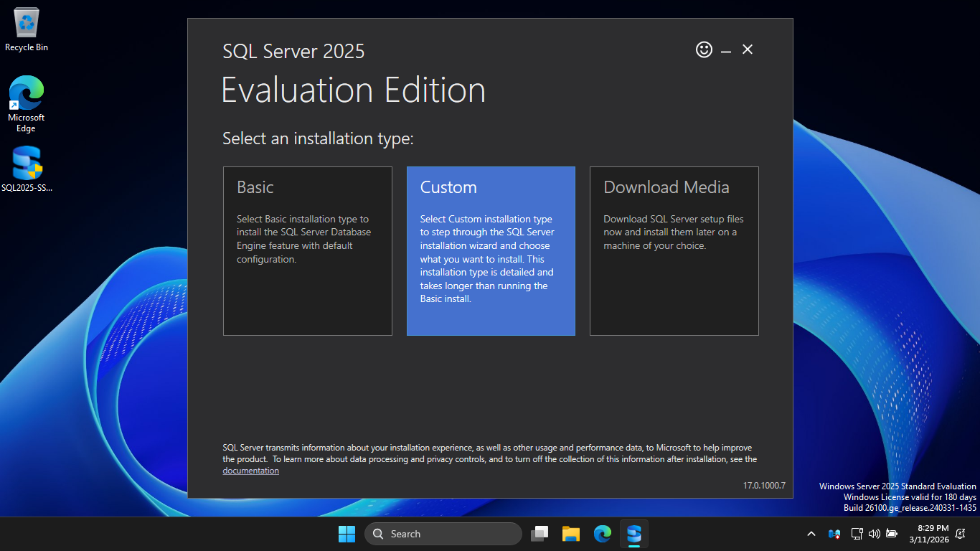Select the Download Media option
980x551 pixels.
click(674, 251)
